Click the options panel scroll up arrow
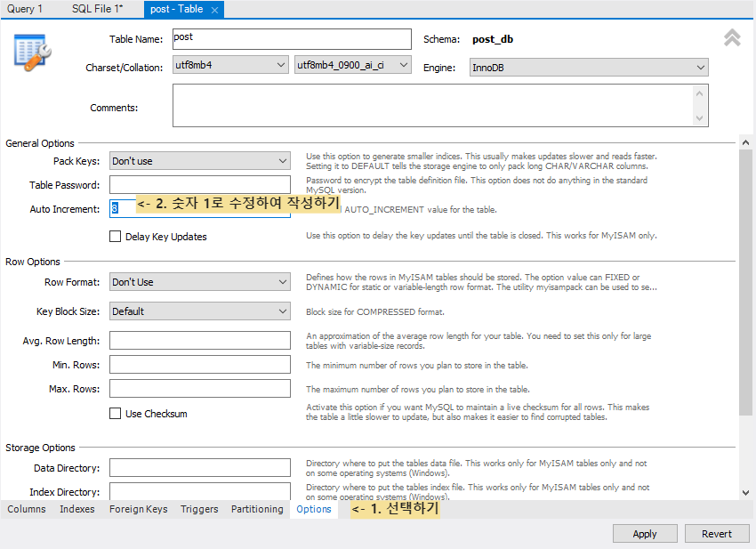756x549 pixels. click(x=745, y=142)
